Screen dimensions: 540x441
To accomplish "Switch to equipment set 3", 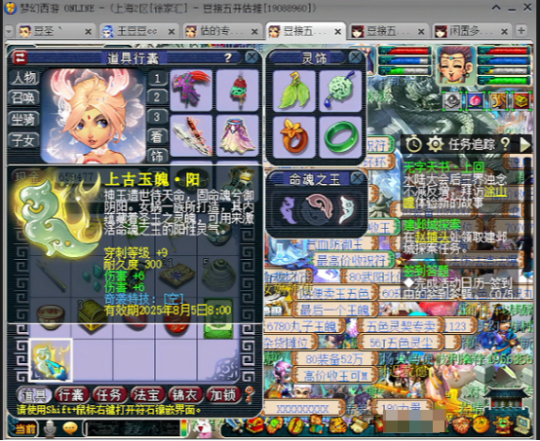I will click(x=157, y=117).
